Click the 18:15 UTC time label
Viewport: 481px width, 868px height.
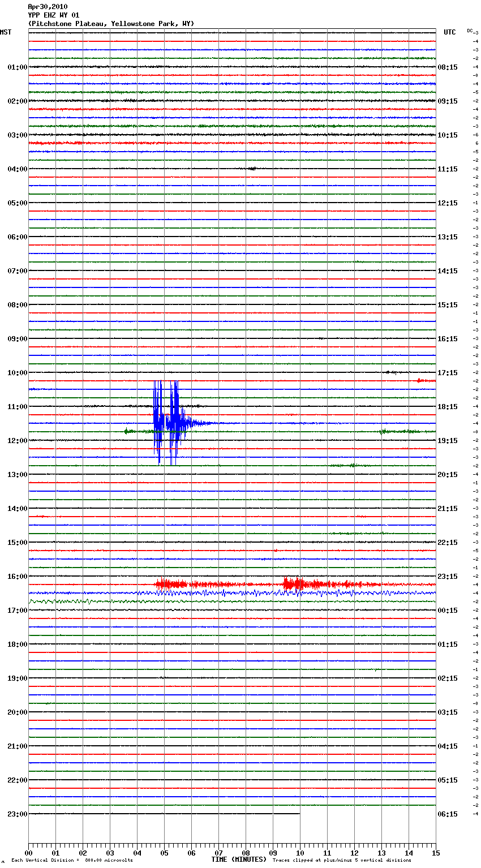click(x=448, y=407)
